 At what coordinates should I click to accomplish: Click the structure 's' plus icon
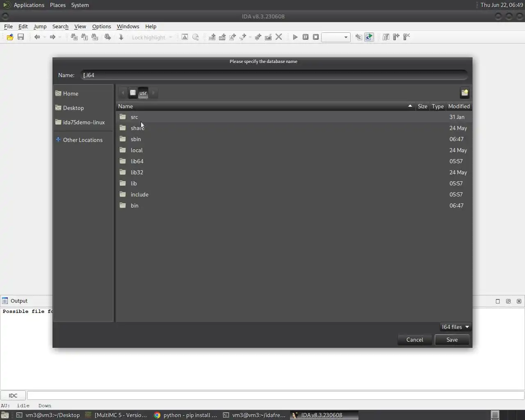[243, 37]
